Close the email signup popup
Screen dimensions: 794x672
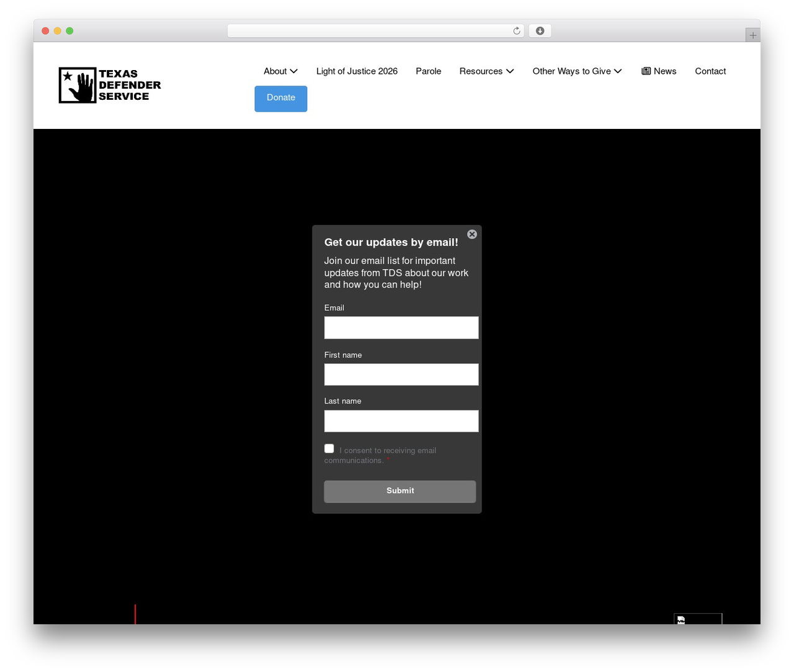(472, 234)
